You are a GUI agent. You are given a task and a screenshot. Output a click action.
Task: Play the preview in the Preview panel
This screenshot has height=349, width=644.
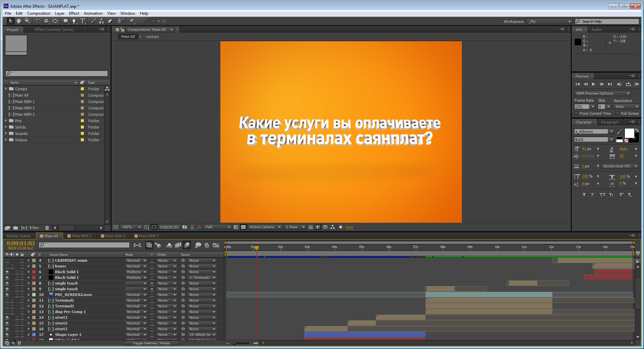tap(593, 84)
